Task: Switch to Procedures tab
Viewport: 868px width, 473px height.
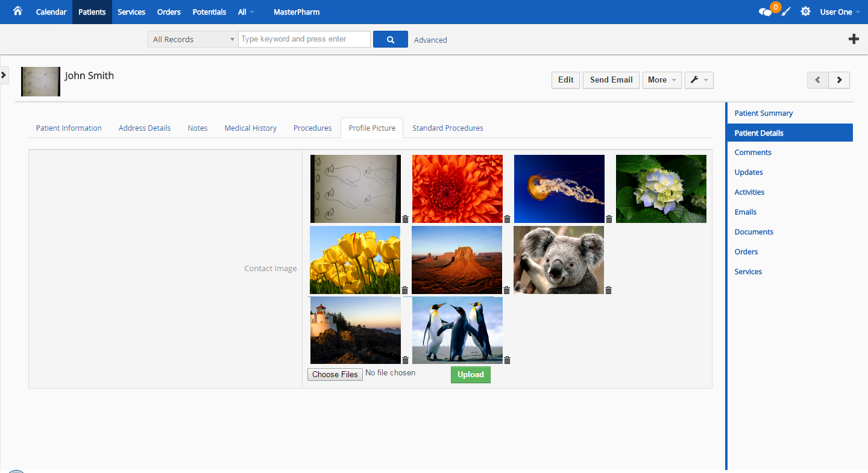Action: click(313, 128)
